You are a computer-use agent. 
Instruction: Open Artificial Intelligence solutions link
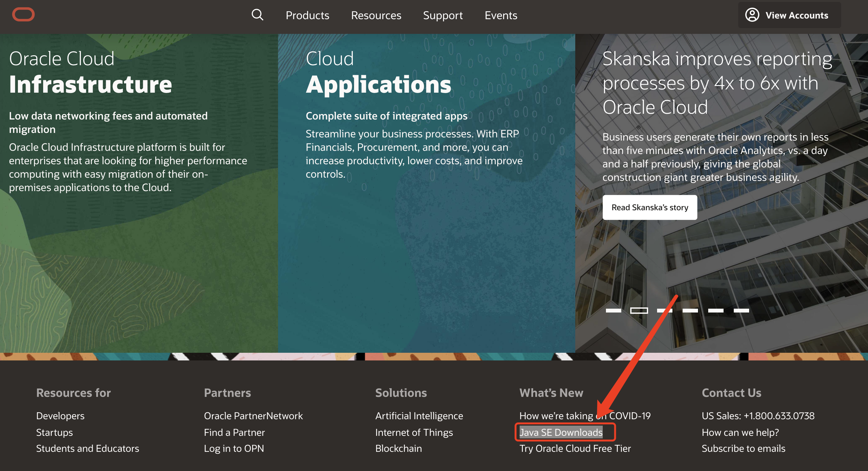click(419, 416)
